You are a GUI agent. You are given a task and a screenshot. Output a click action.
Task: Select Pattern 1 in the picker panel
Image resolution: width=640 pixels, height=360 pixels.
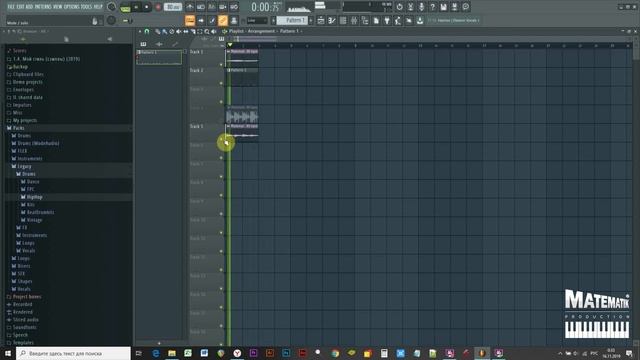[x=159, y=57]
